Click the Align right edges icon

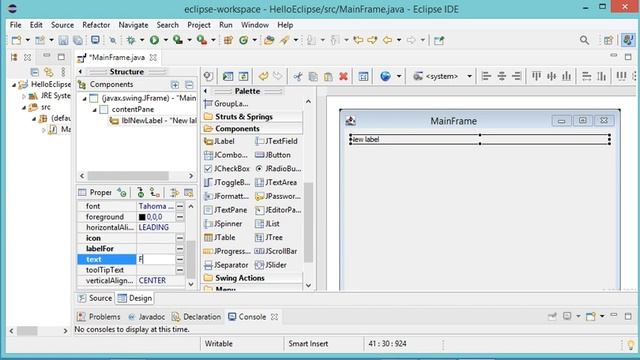[x=516, y=76]
